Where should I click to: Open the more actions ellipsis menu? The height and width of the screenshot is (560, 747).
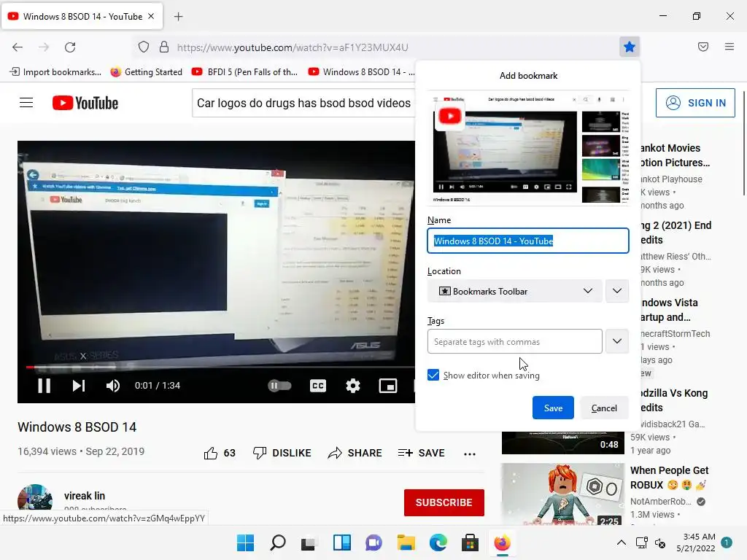[470, 454]
